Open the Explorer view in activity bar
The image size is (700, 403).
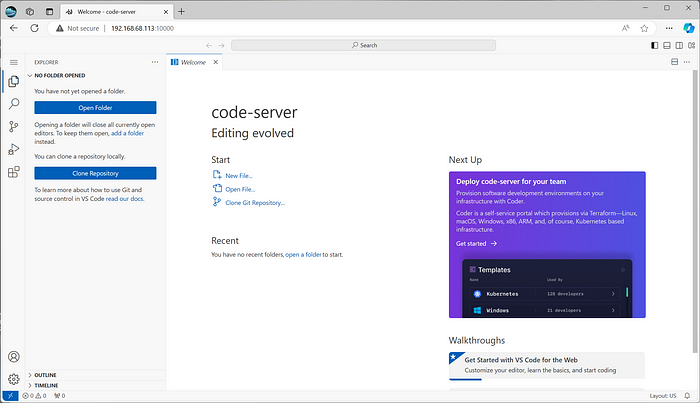point(14,81)
